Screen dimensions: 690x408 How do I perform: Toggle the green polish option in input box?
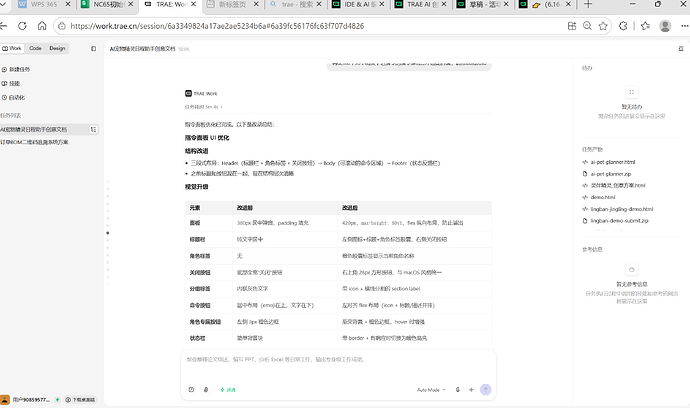(228, 390)
